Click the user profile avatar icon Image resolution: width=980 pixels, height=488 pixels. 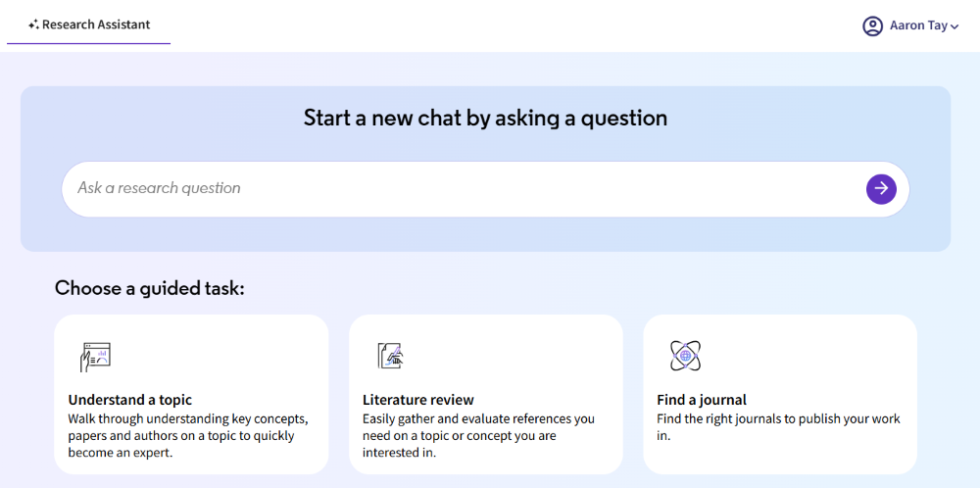click(x=872, y=26)
